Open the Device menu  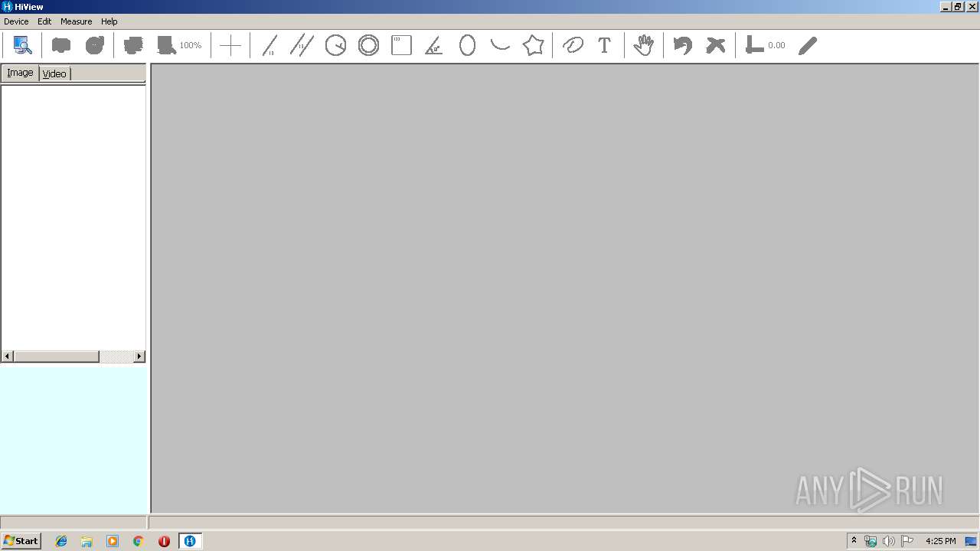pos(16,21)
